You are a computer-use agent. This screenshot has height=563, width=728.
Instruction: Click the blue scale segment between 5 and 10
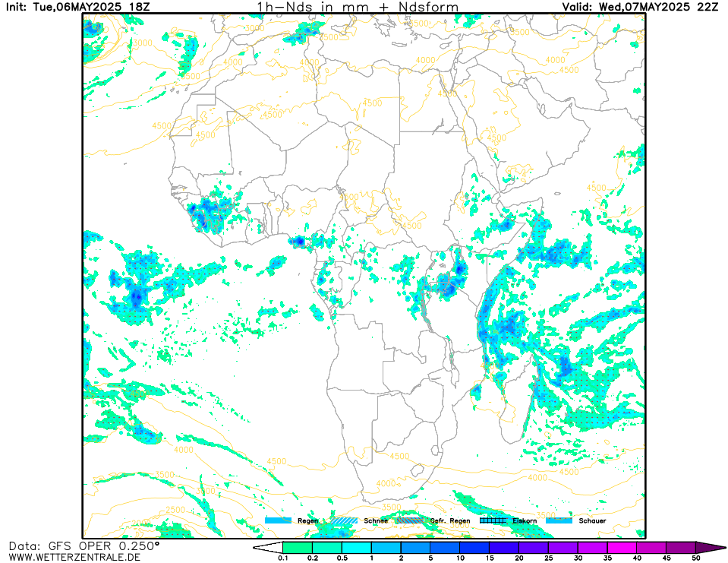[446, 548]
